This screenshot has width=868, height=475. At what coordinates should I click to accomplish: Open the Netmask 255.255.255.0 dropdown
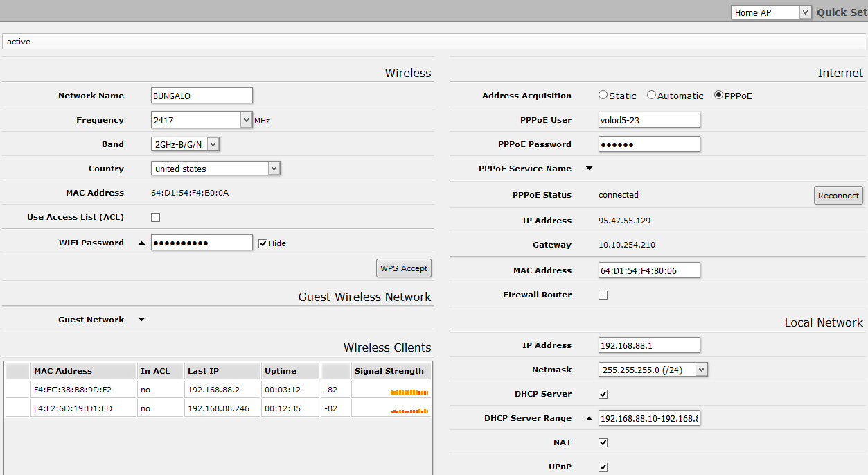(x=653, y=370)
